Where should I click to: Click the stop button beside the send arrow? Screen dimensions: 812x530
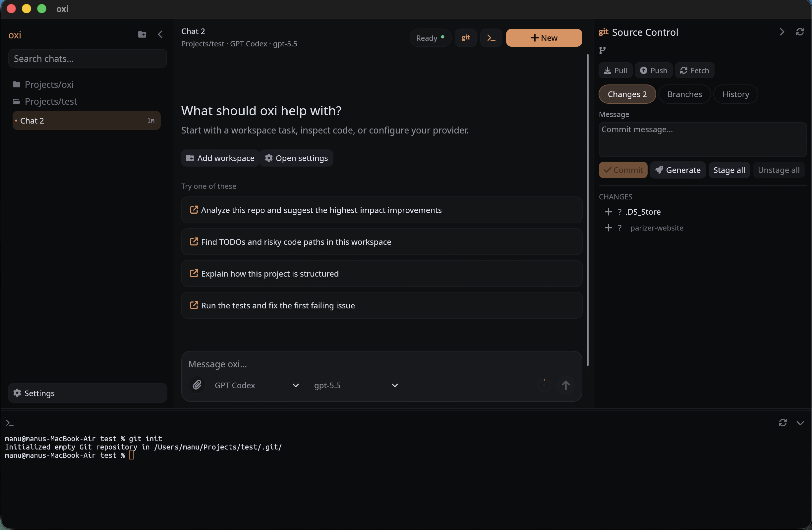click(545, 385)
